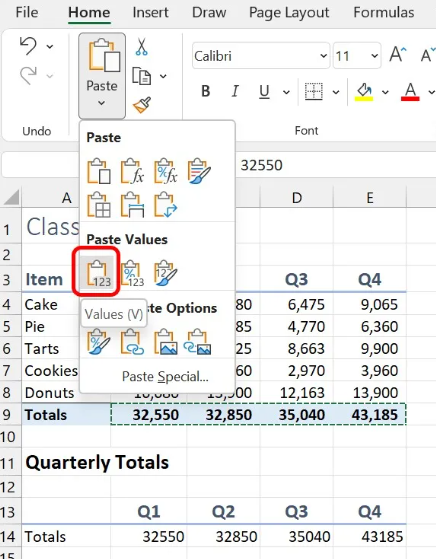
Task: Select the Format Painter brush icon
Action: coord(142,105)
